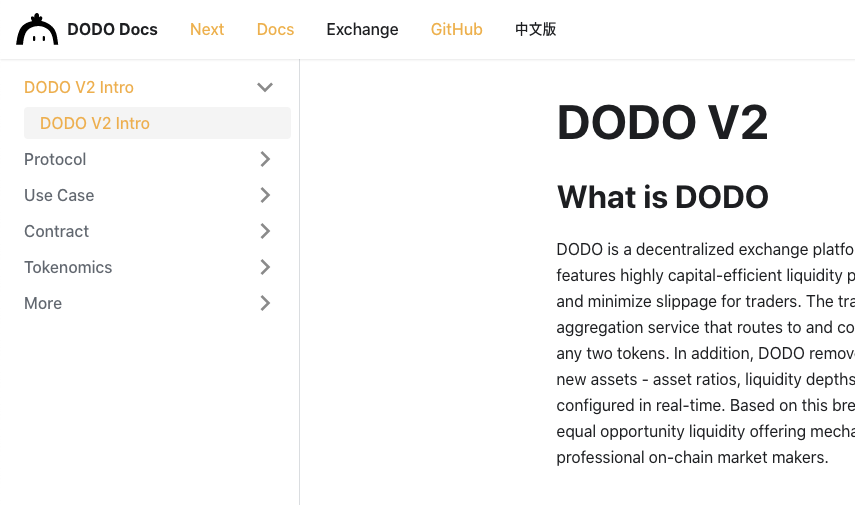Image resolution: width=855 pixels, height=505 pixels.
Task: Visit the GitHub navbar link
Action: click(x=456, y=29)
